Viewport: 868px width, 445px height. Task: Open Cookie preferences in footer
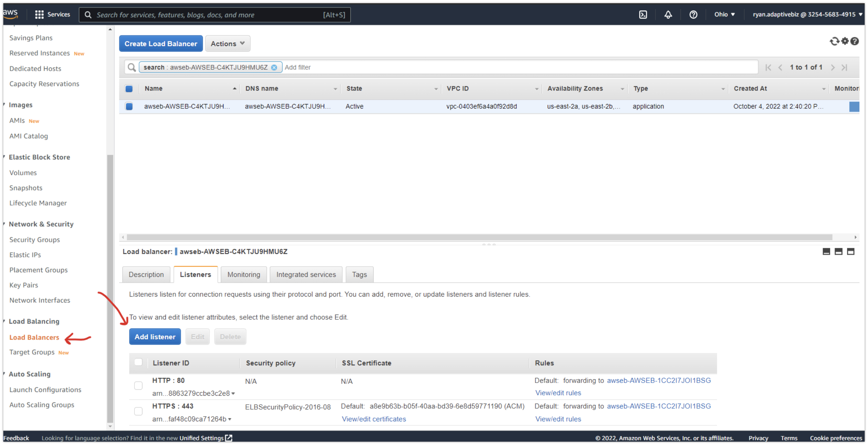coord(835,438)
